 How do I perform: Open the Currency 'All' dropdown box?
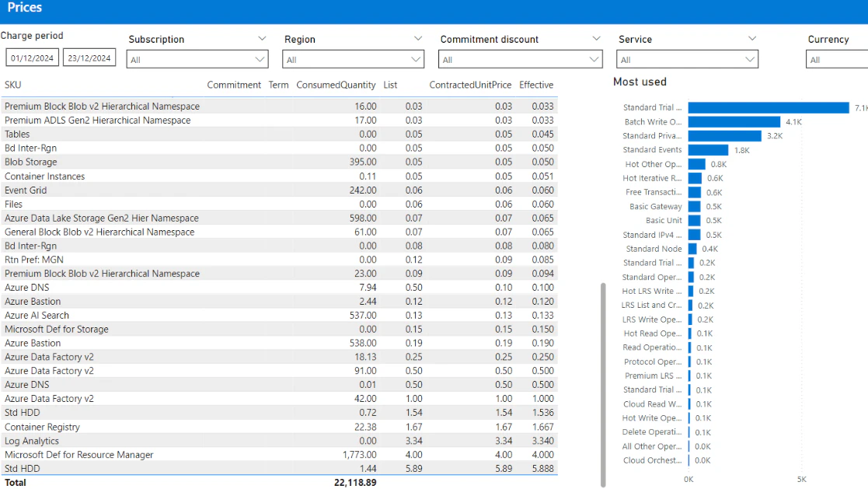837,59
